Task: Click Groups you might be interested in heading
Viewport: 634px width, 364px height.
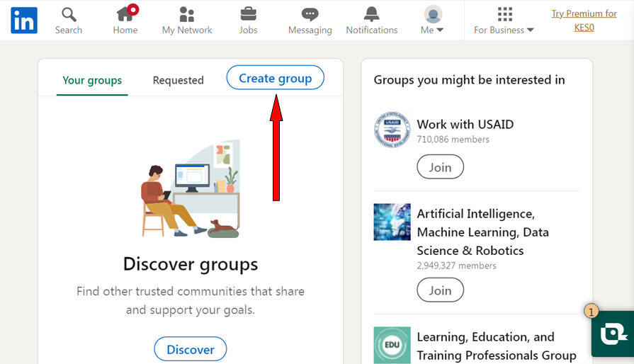Action: tap(470, 80)
